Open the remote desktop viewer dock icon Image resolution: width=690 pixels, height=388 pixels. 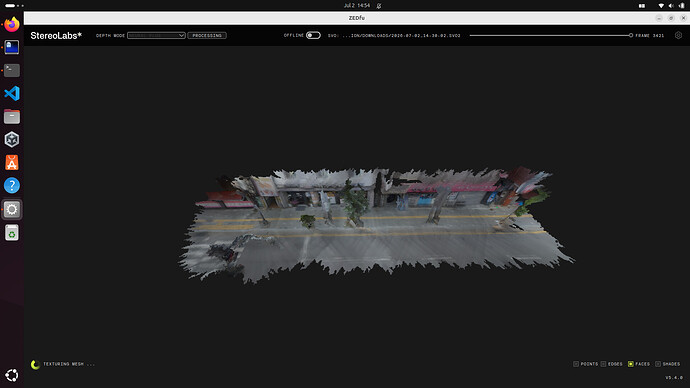12,47
